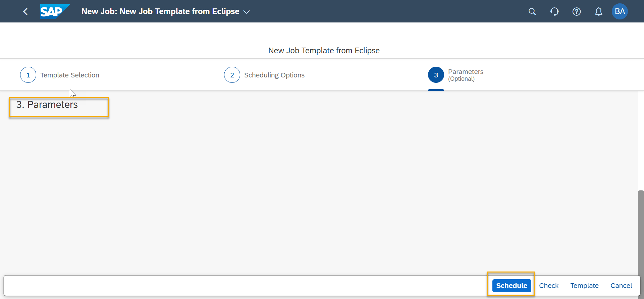This screenshot has height=299, width=644.
Task: Open the help icon
Action: point(577,11)
